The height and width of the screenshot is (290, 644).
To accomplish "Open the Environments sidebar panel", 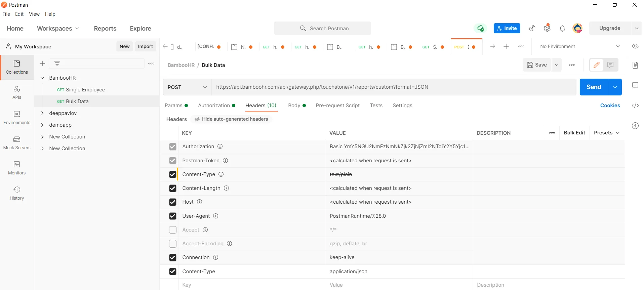I will (x=17, y=118).
